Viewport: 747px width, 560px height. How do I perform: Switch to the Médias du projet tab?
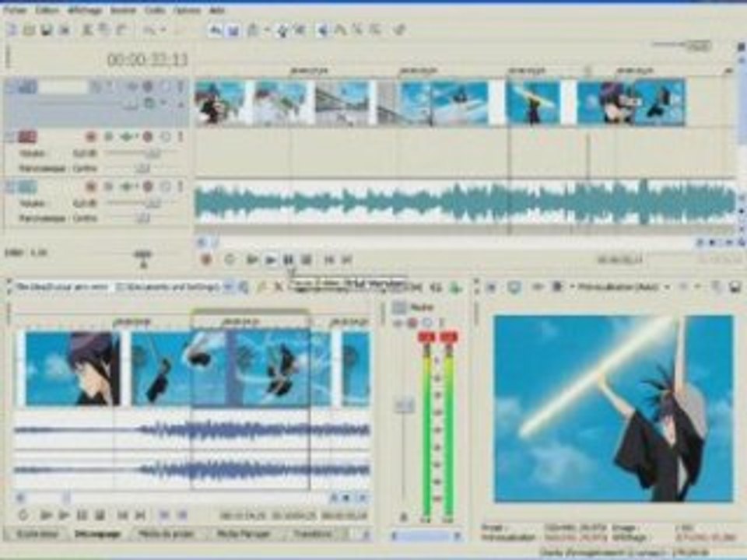coord(167,534)
